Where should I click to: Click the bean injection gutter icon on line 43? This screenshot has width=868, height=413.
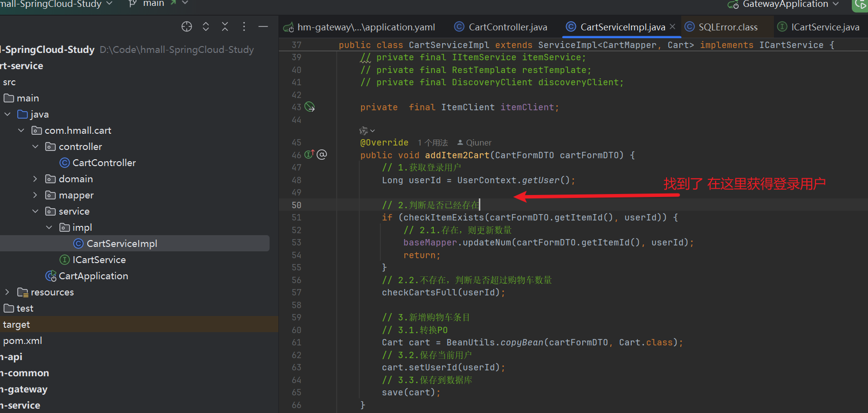(310, 107)
